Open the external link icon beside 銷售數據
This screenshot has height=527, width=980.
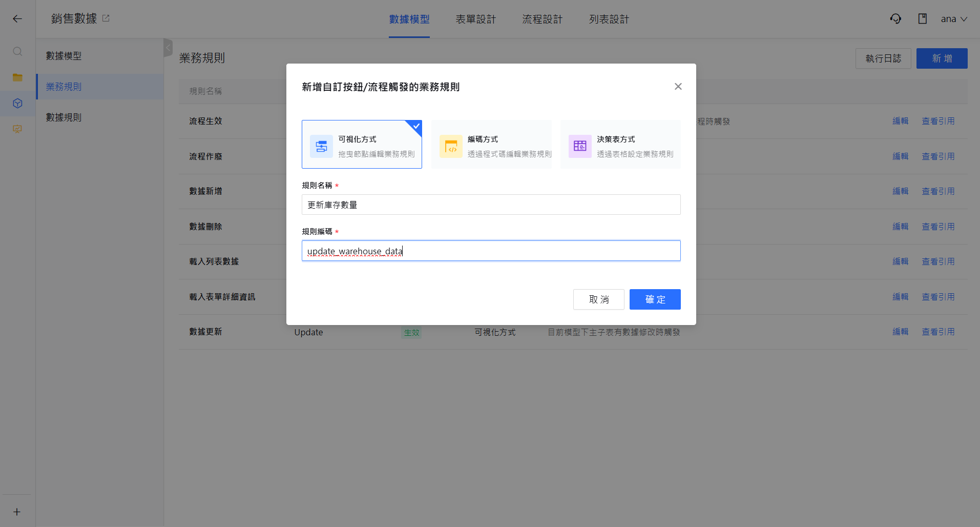[x=106, y=18]
